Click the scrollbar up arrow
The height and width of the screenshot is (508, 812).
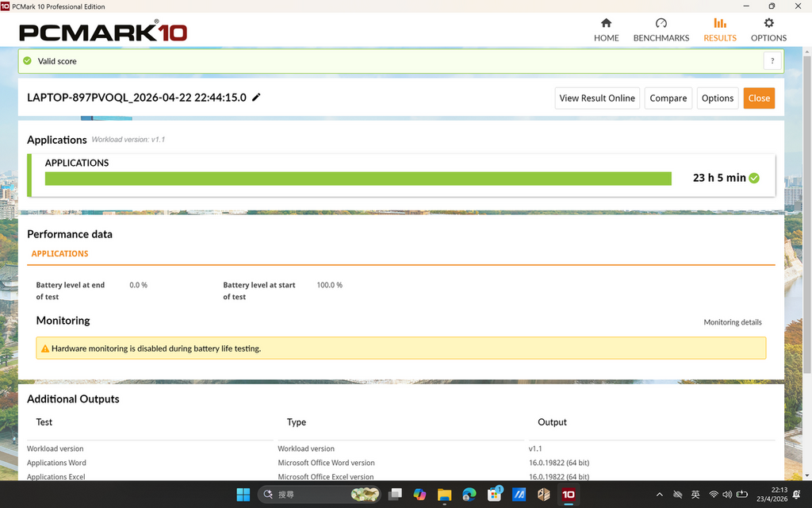tap(806, 52)
